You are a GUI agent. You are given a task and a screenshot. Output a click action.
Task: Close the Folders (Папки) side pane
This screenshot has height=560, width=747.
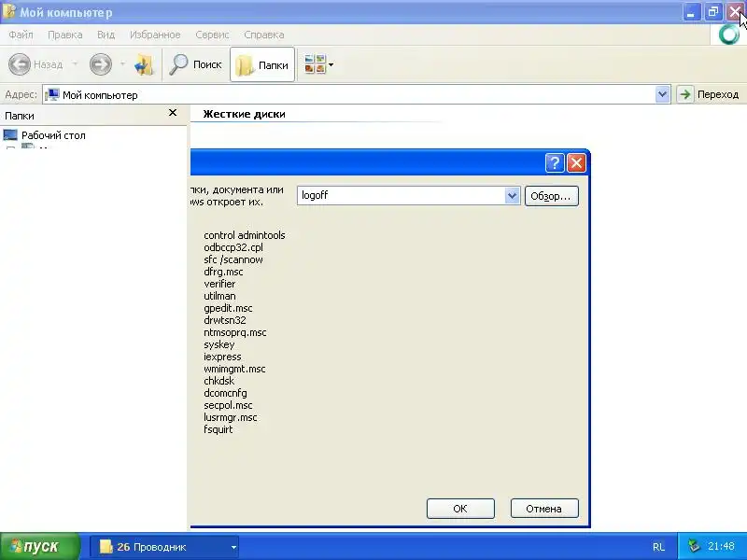click(173, 113)
